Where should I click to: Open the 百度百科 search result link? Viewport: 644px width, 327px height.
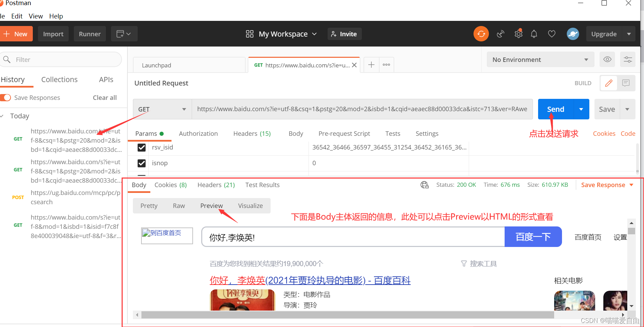click(x=310, y=280)
